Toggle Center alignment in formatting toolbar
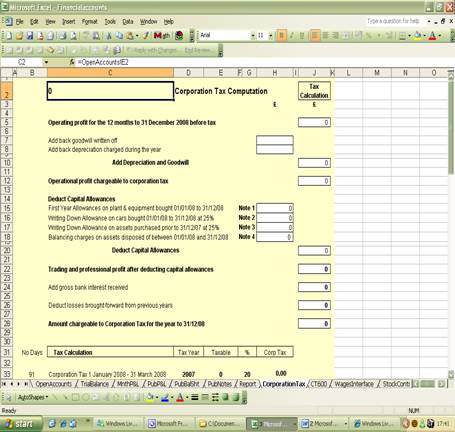Image resolution: width=455 pixels, height=432 pixels. click(x=326, y=35)
